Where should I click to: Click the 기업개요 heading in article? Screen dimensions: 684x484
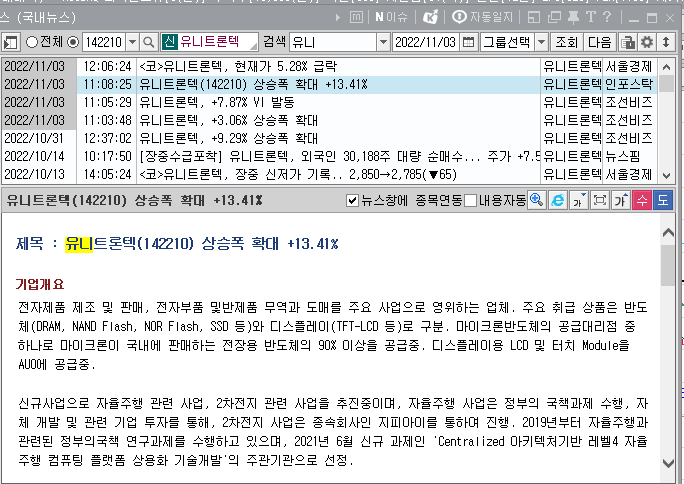click(x=40, y=285)
